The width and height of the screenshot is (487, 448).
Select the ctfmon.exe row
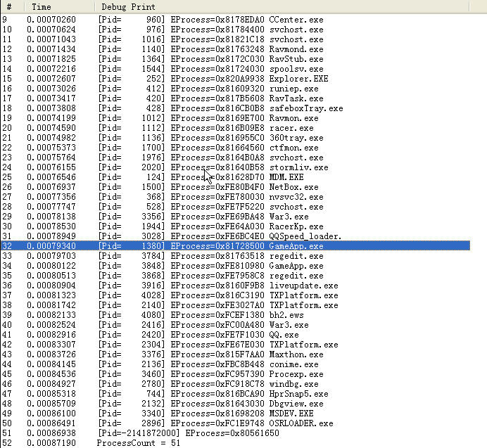tap(236, 148)
